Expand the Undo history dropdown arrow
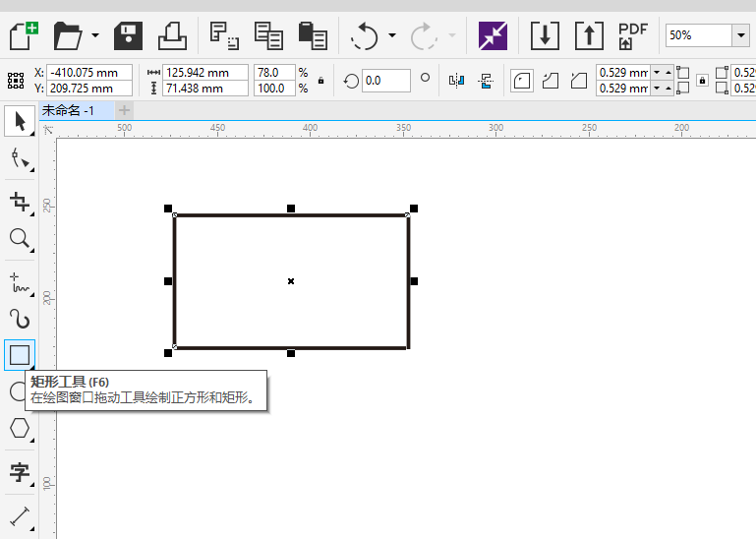Image resolution: width=756 pixels, height=539 pixels. click(x=392, y=36)
